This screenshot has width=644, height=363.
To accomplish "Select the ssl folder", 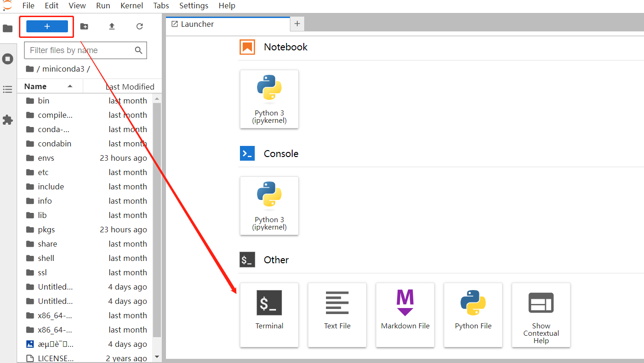I will [x=86, y=272].
